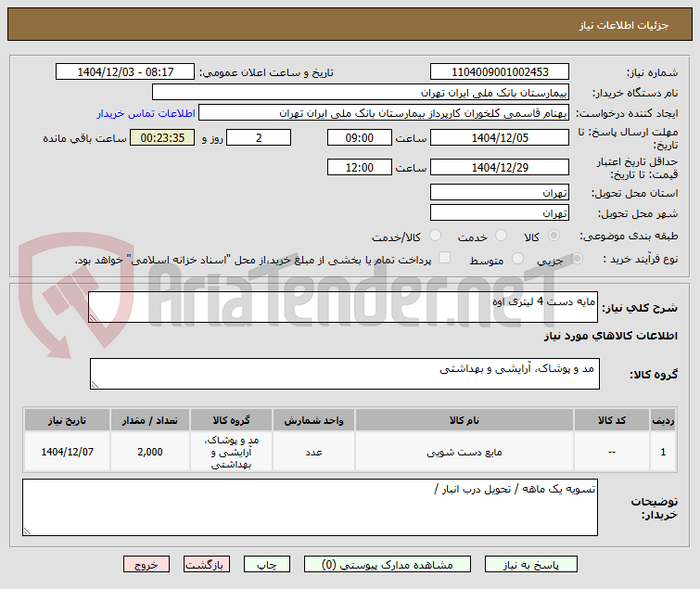
Task: Select the متوسط purchase type radio
Action: point(517,259)
